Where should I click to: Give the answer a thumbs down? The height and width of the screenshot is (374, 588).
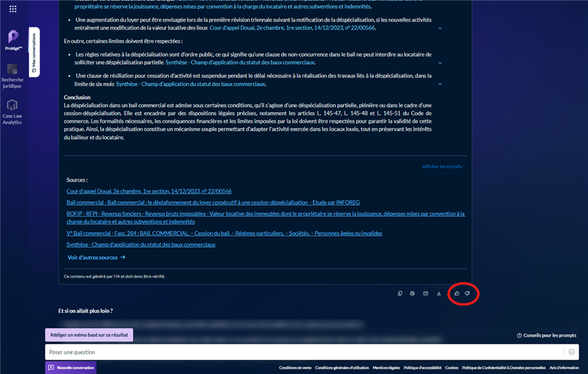point(468,293)
